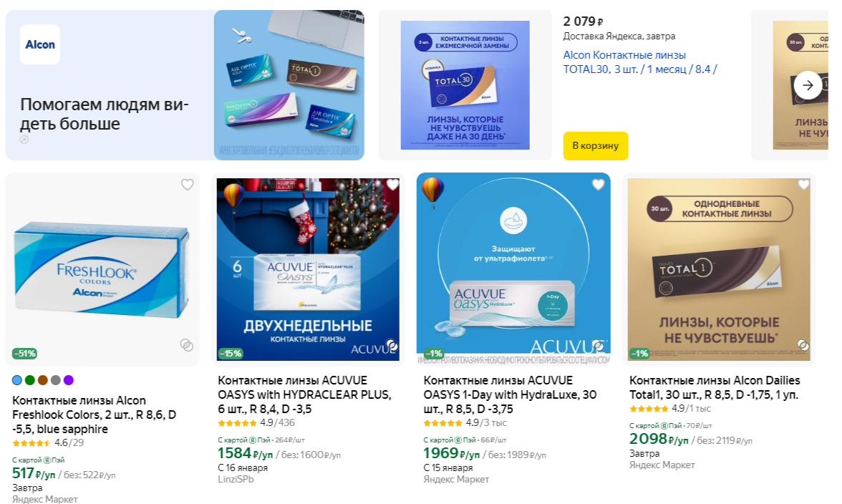The width and height of the screenshot is (842, 504).
Task: Open ACUVUE OASYS 1-Day HydraLuxe title link
Action: tap(510, 394)
